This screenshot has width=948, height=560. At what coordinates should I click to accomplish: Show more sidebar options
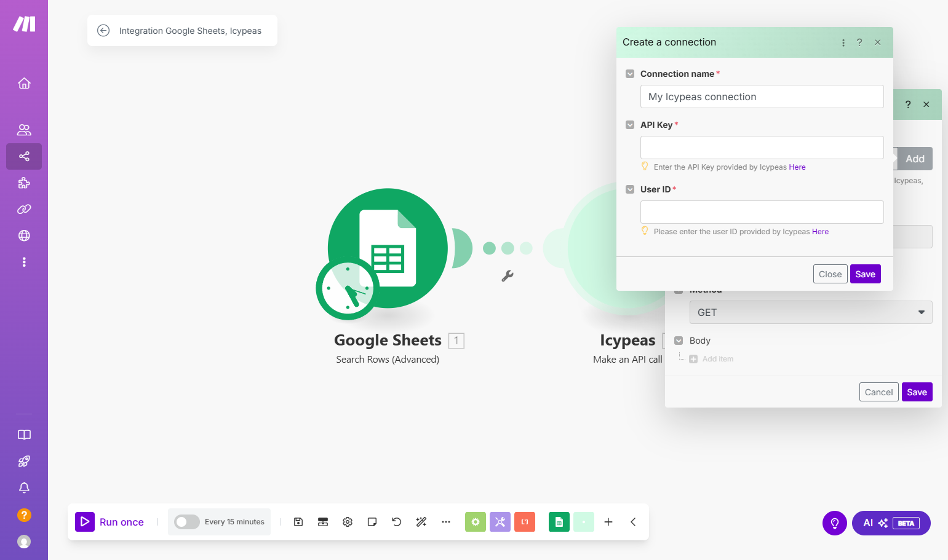pos(24,262)
